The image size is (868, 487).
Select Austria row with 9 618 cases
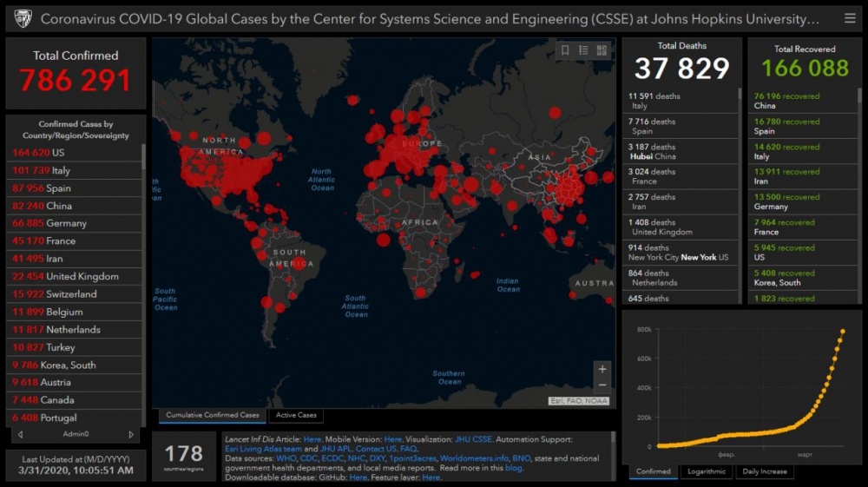tap(74, 383)
